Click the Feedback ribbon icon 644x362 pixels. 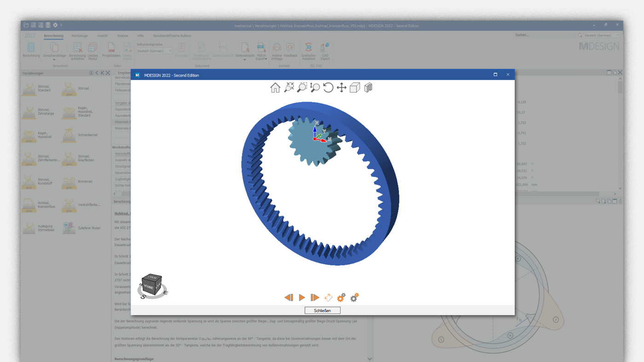click(290, 51)
